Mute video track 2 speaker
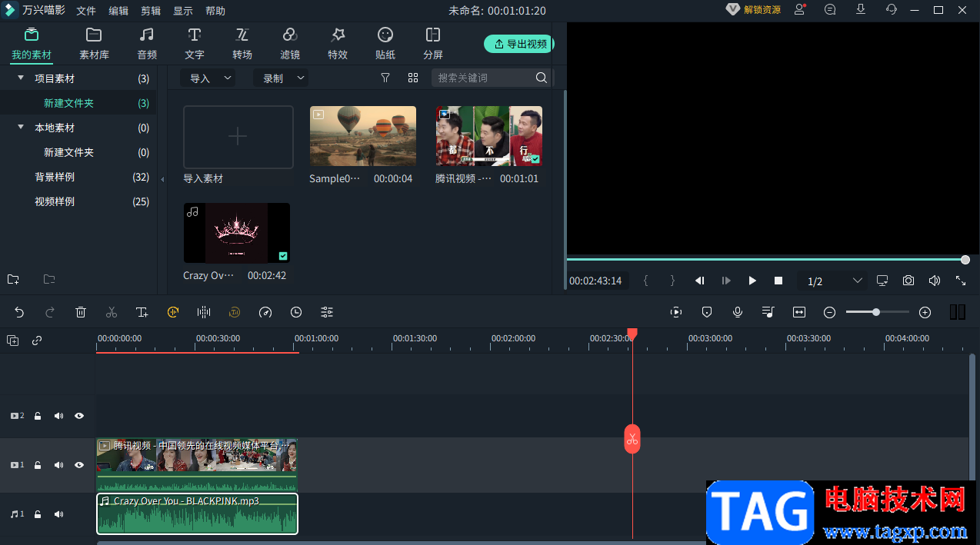 [58, 416]
